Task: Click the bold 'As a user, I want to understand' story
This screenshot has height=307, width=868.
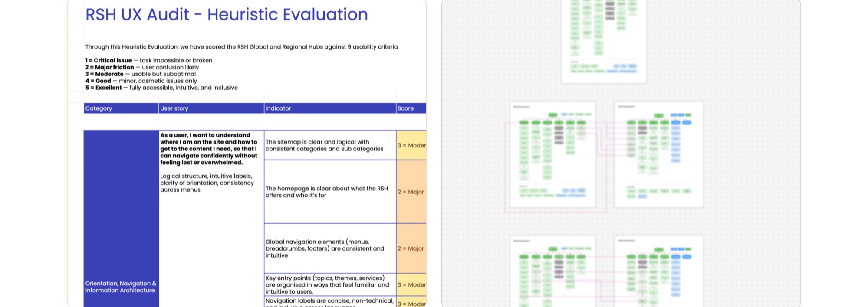Action: (209, 149)
